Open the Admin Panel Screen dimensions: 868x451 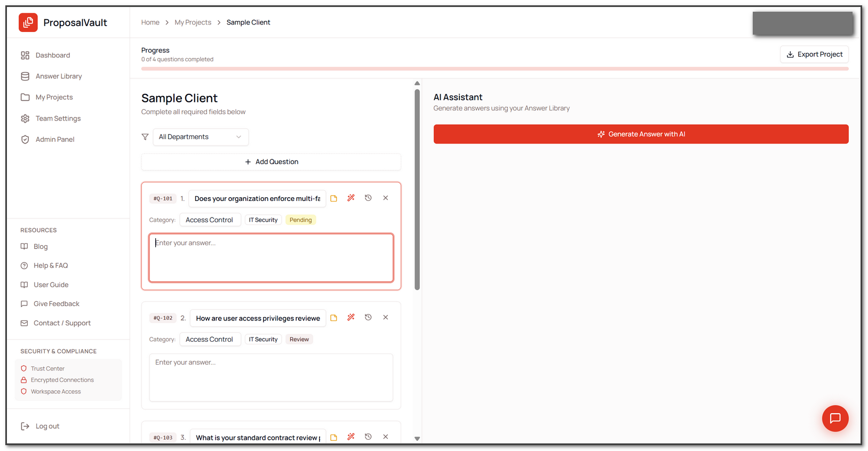point(55,139)
